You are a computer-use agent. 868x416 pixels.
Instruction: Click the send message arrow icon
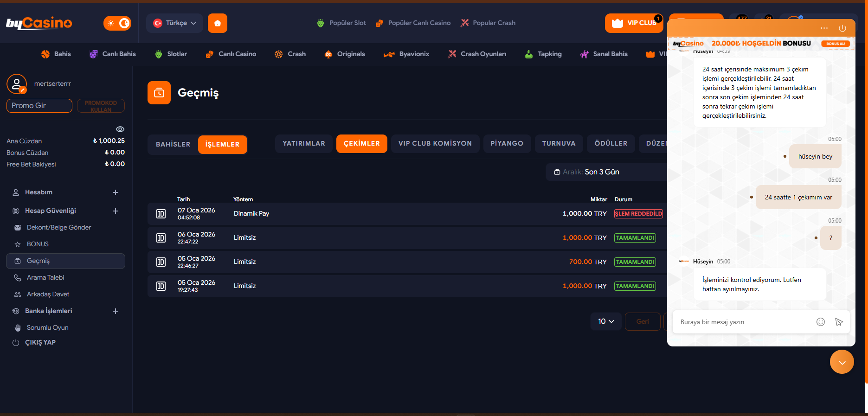[839, 322]
